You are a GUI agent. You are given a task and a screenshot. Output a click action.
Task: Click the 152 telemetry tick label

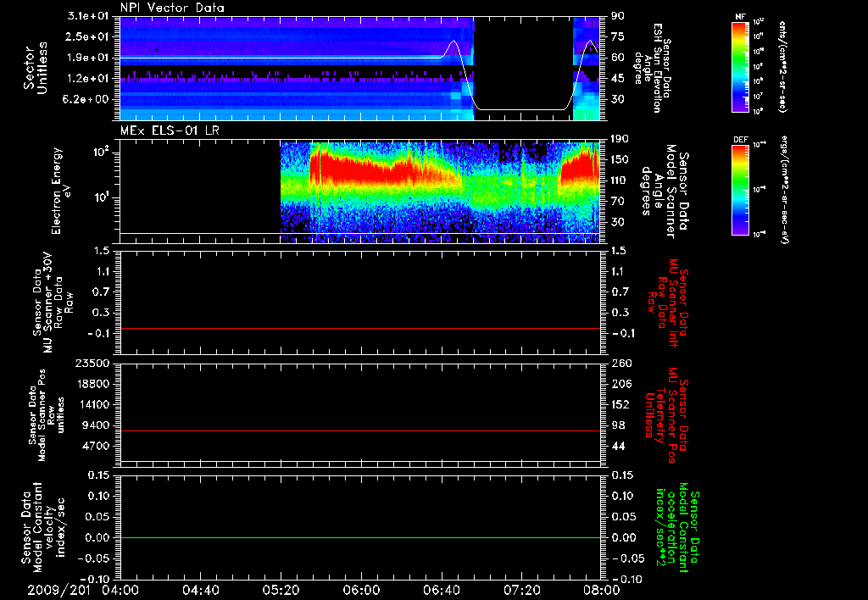coord(621,404)
